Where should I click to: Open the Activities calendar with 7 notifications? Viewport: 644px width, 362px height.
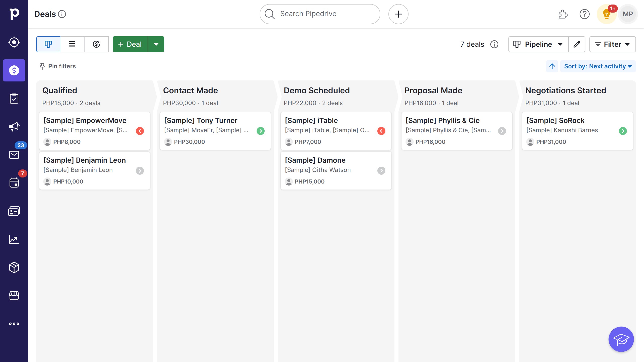[x=14, y=183]
